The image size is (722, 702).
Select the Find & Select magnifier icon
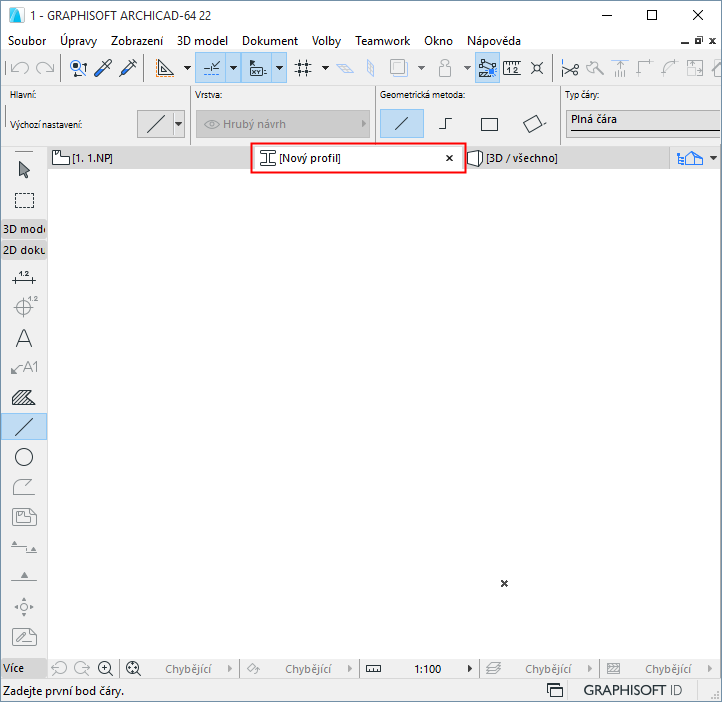tap(78, 68)
